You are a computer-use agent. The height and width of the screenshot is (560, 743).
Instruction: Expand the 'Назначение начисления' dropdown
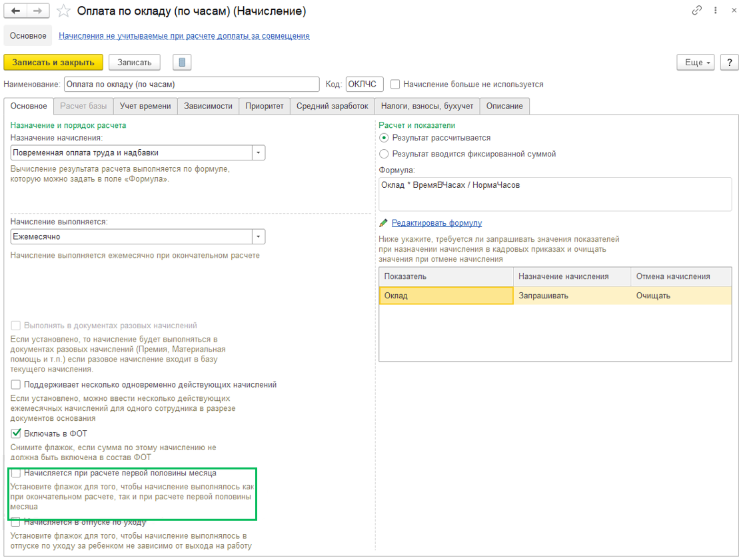[258, 153]
